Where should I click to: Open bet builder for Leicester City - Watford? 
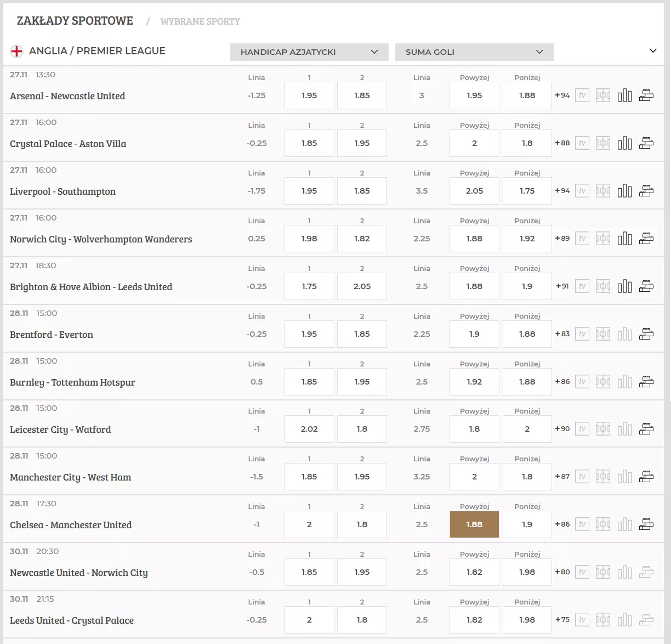[x=646, y=429]
